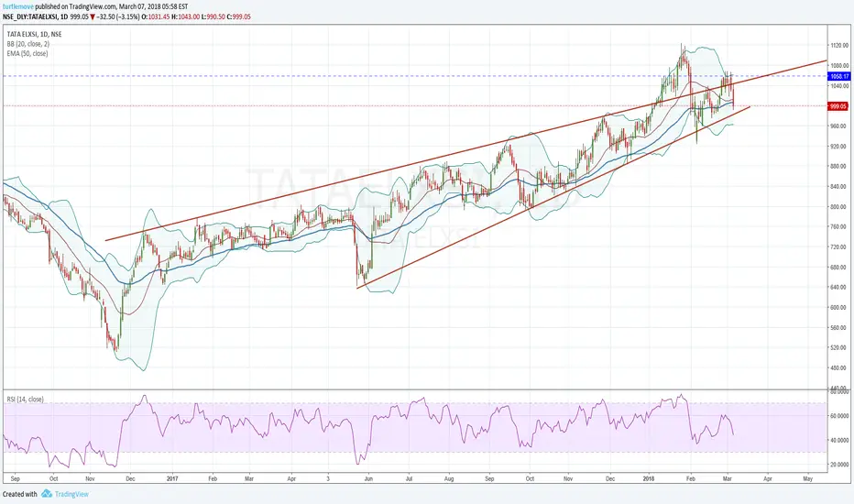This screenshot has width=854, height=504.
Task: Click the blue 1058.17 price tag
Action: (838, 76)
